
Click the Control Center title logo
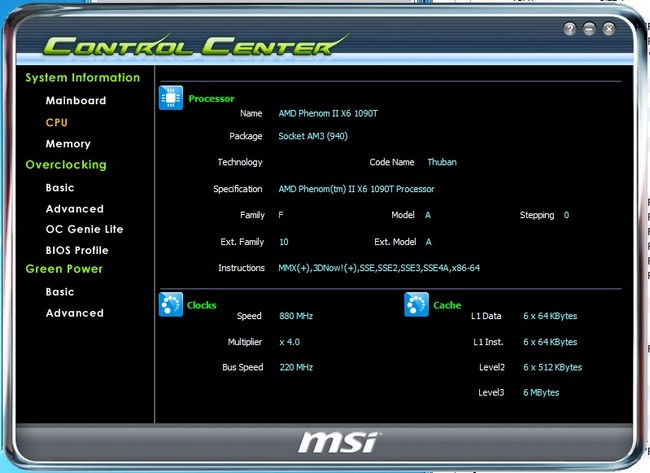[x=195, y=46]
